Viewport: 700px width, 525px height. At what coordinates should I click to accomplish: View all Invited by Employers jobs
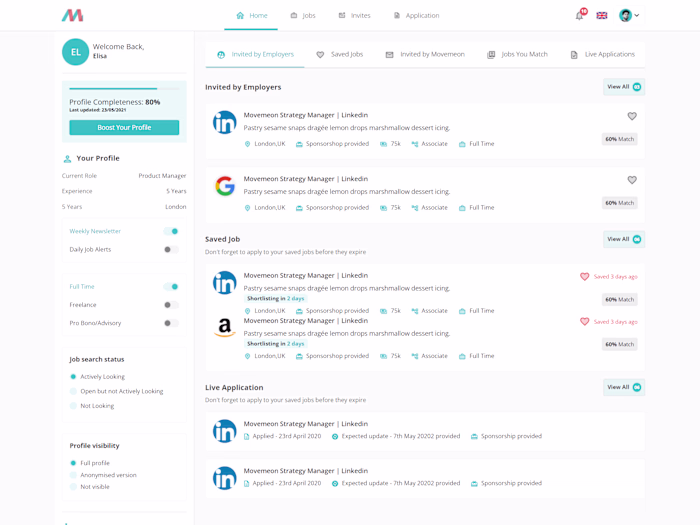coord(624,87)
